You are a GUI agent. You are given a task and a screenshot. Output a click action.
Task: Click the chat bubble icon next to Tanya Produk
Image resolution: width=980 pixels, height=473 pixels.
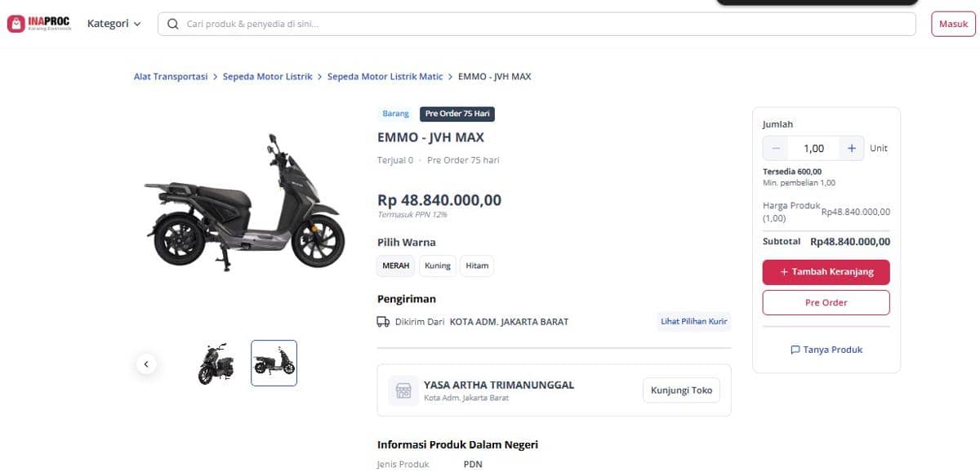point(795,350)
